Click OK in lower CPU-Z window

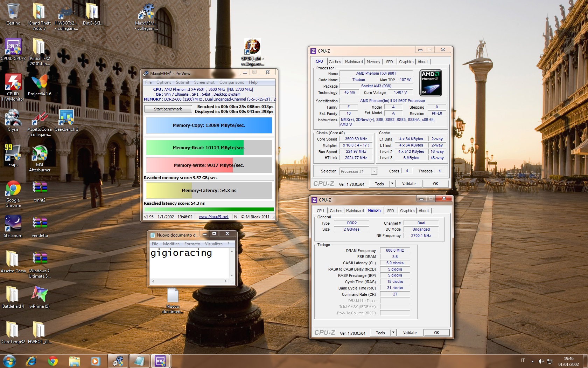point(436,333)
